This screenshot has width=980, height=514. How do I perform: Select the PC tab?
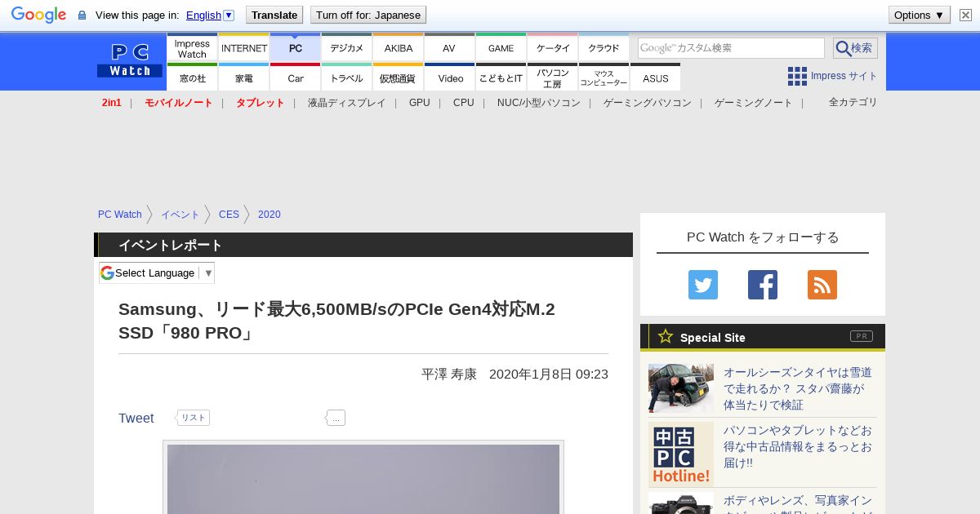[296, 48]
